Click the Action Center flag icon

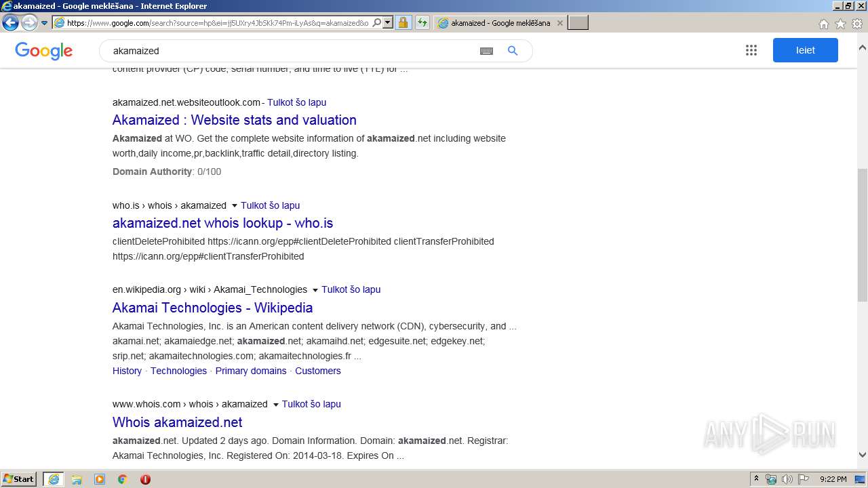804,479
